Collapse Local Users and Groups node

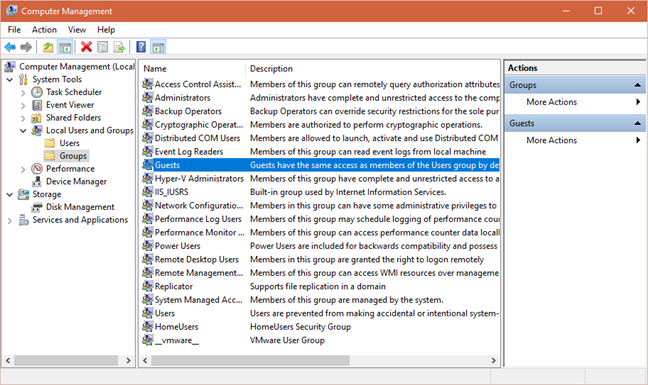pos(23,131)
